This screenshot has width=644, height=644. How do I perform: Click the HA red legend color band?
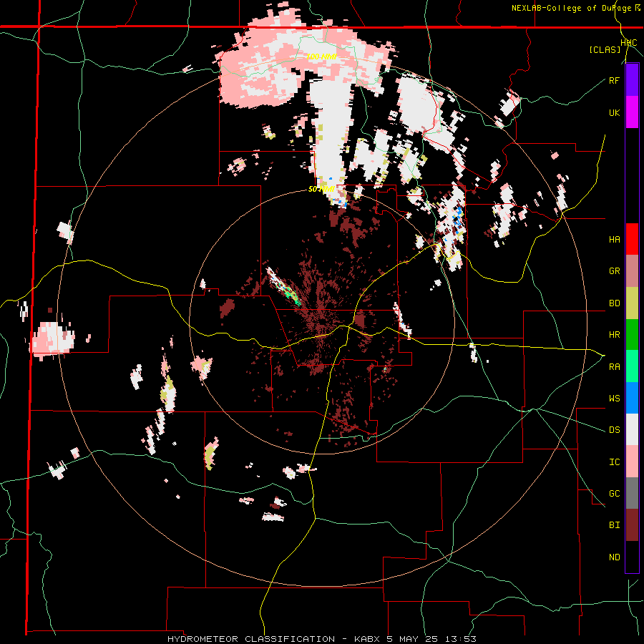(632, 239)
